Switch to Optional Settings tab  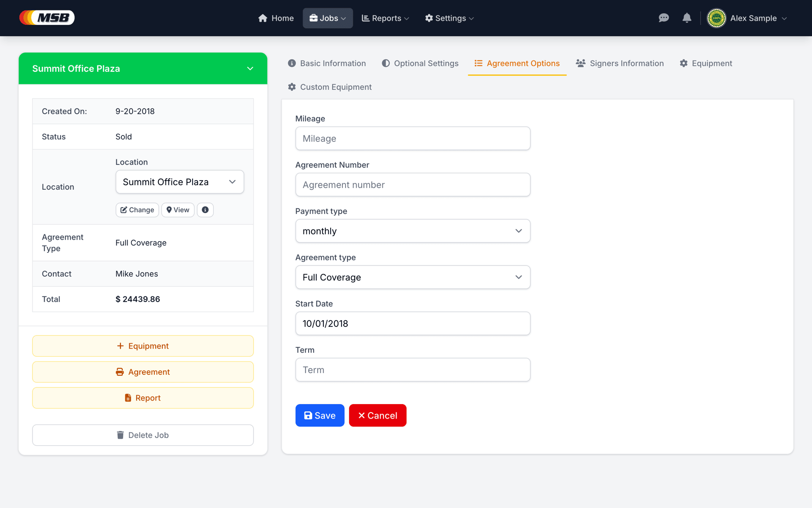(420, 63)
